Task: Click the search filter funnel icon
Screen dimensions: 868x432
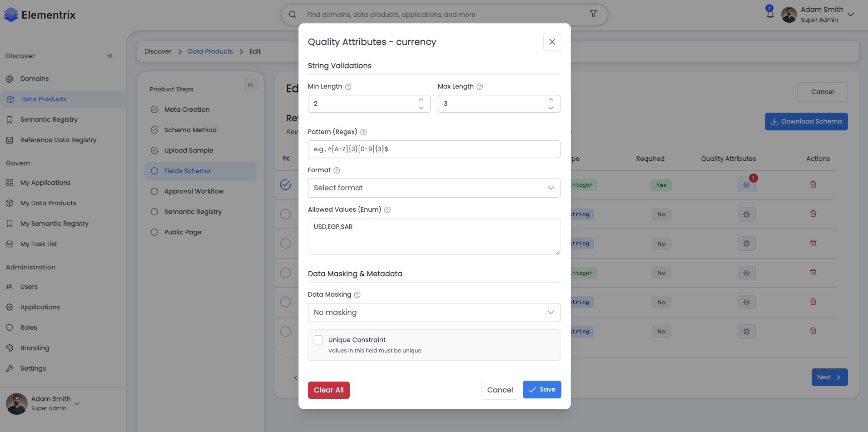Action: (x=593, y=14)
